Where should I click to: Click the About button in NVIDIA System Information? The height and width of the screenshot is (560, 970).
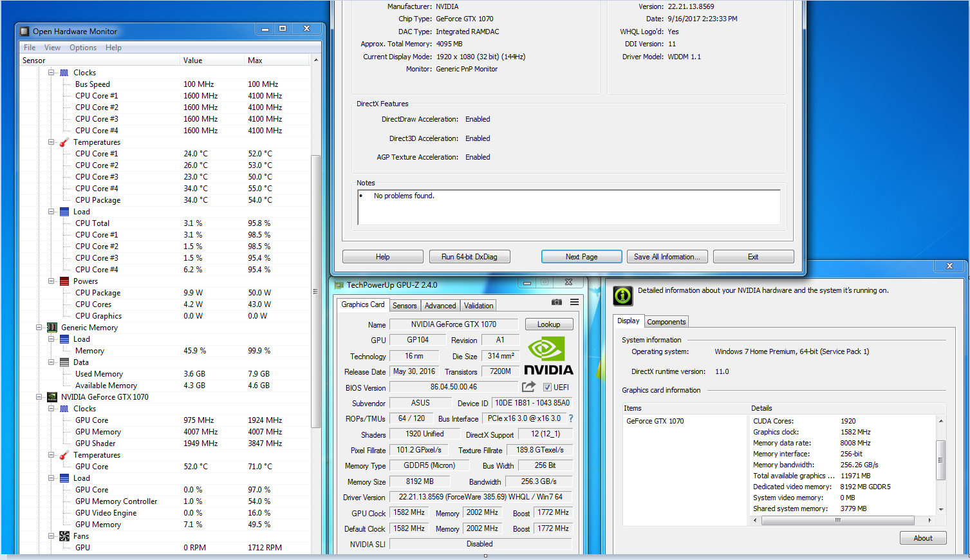(923, 538)
